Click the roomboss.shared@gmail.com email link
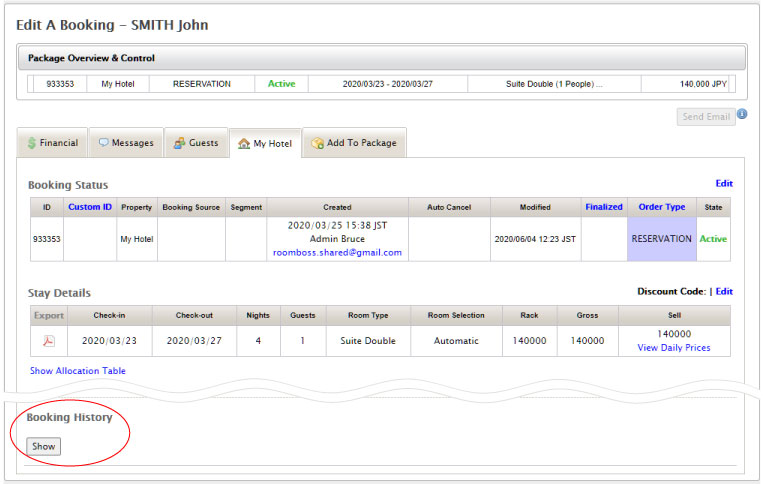The height and width of the screenshot is (484, 763). pos(337,253)
